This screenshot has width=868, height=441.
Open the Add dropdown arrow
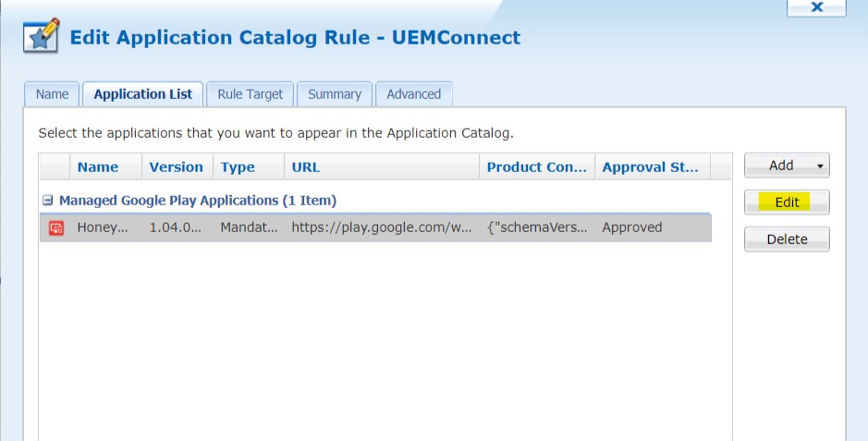coord(820,166)
